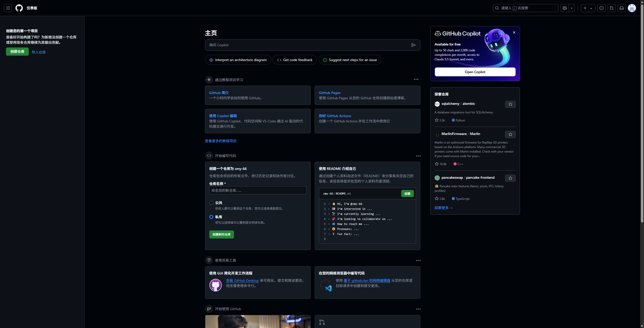The width and height of the screenshot is (644, 328).
Task: Open the plus create-new dropdown
Action: coord(588,8)
